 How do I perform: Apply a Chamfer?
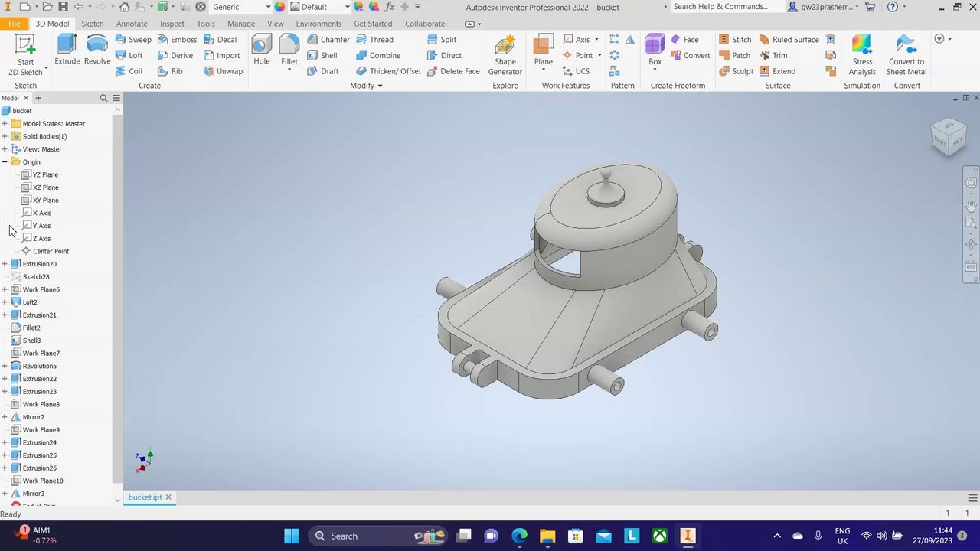click(328, 40)
